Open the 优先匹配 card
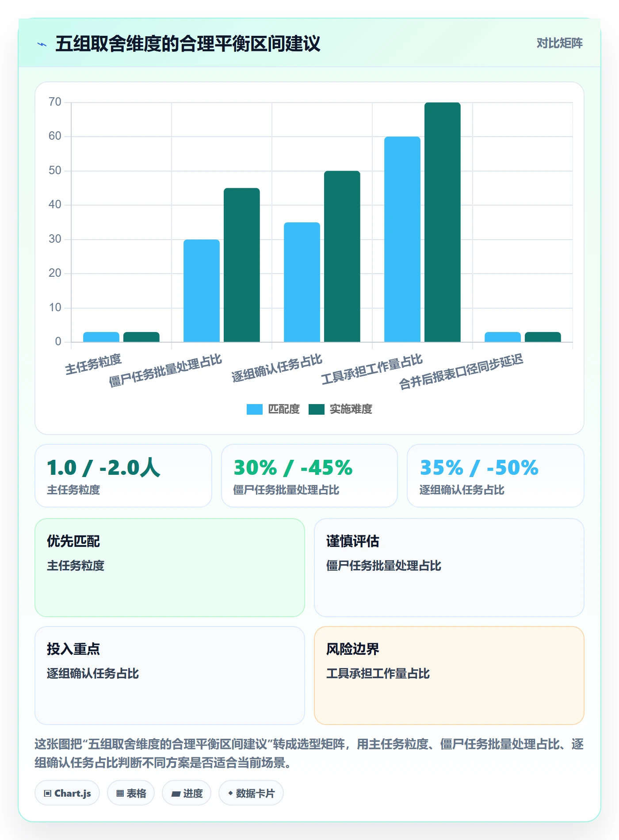Screen dimensions: 619x840 point(170,568)
